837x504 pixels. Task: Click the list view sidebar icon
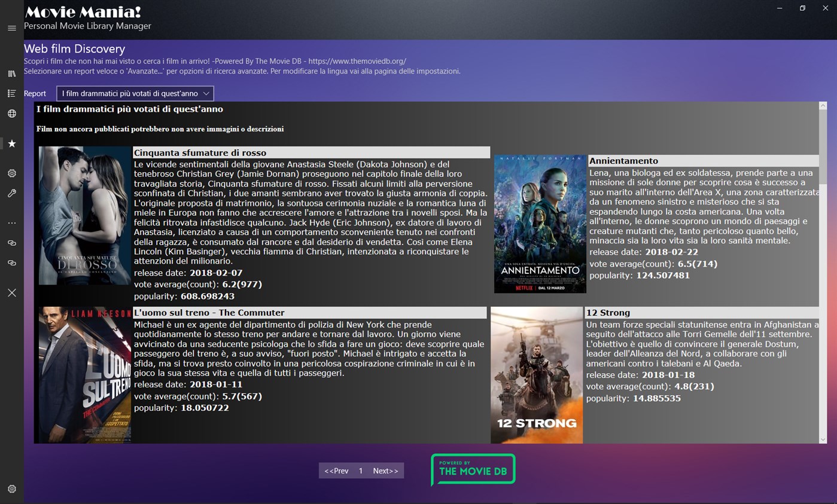click(x=11, y=93)
